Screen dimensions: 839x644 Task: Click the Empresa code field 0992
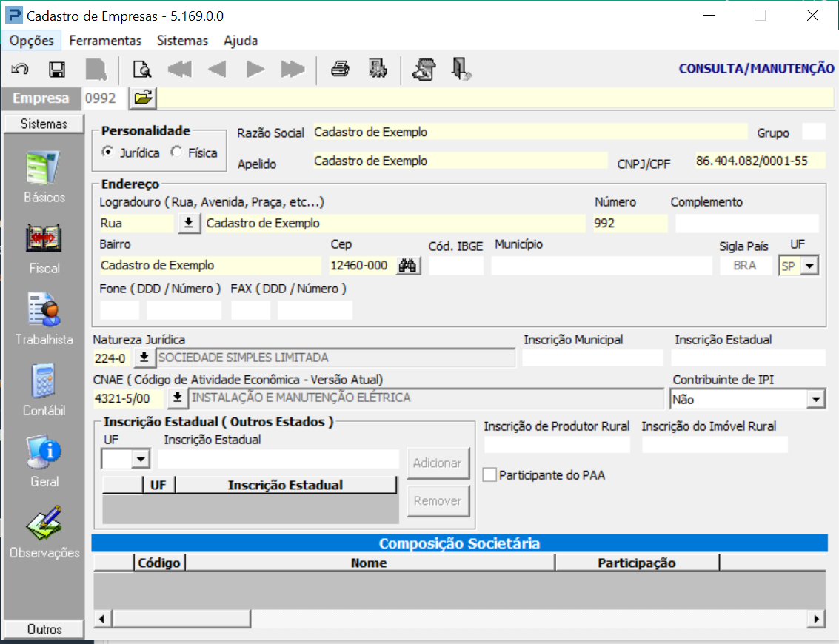pyautogui.click(x=104, y=98)
